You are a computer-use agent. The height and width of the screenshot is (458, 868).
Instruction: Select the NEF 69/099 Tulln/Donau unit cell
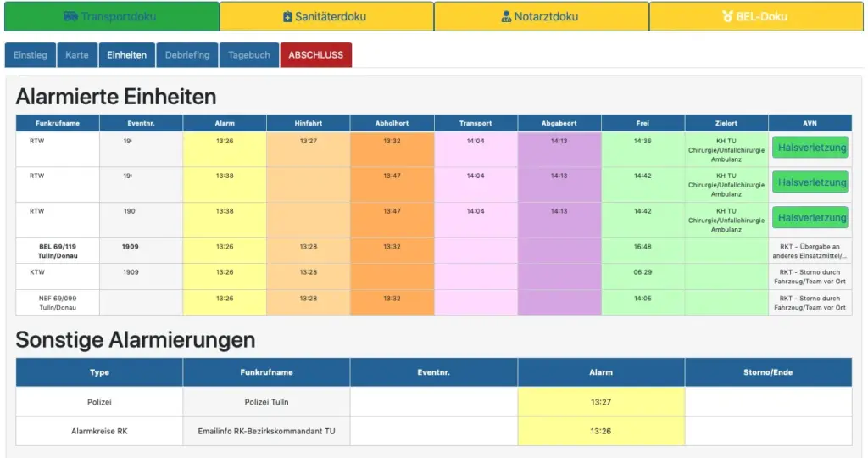click(x=58, y=303)
